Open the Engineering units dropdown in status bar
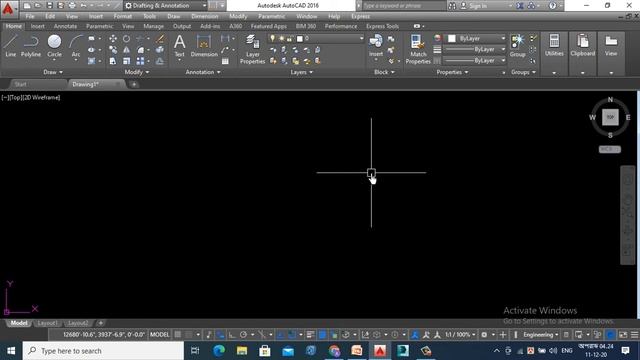640x360 pixels. (x=541, y=335)
